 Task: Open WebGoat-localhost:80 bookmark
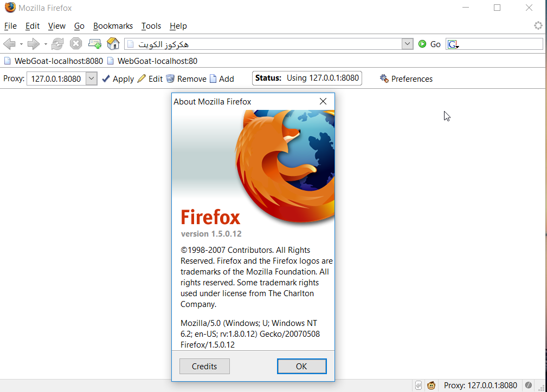pyautogui.click(x=152, y=61)
